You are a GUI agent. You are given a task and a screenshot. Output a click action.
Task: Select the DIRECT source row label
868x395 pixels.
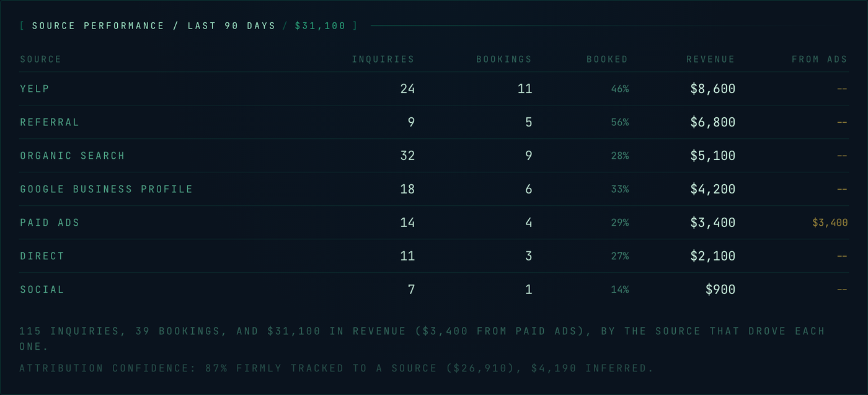pos(42,256)
